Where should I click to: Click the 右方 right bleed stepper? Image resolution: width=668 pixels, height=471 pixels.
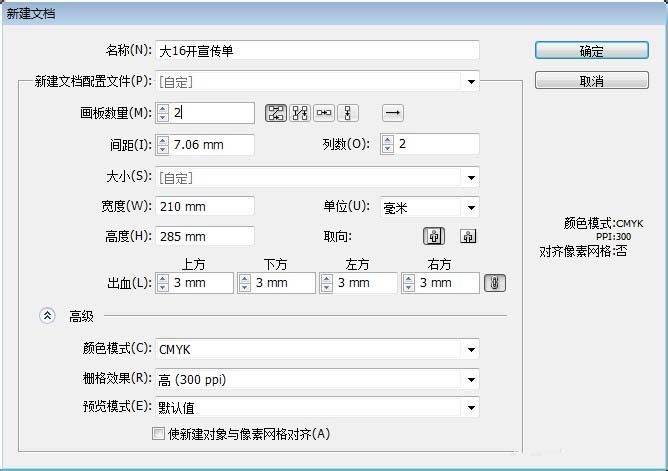(409, 283)
